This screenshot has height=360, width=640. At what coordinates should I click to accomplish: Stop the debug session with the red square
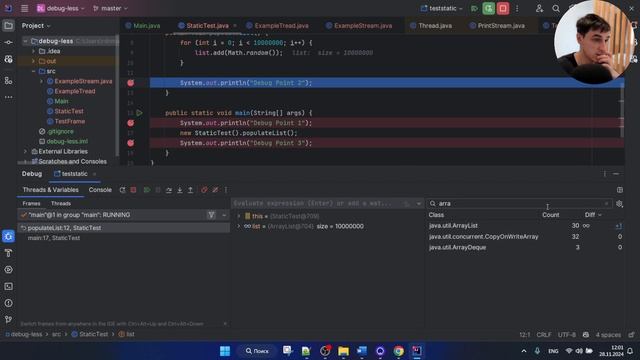point(133,190)
